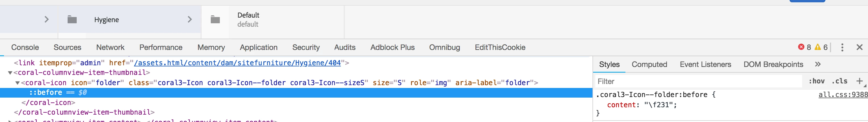Viewport: 868px width, 122px height.
Task: Click the Default folder icon
Action: click(x=215, y=20)
